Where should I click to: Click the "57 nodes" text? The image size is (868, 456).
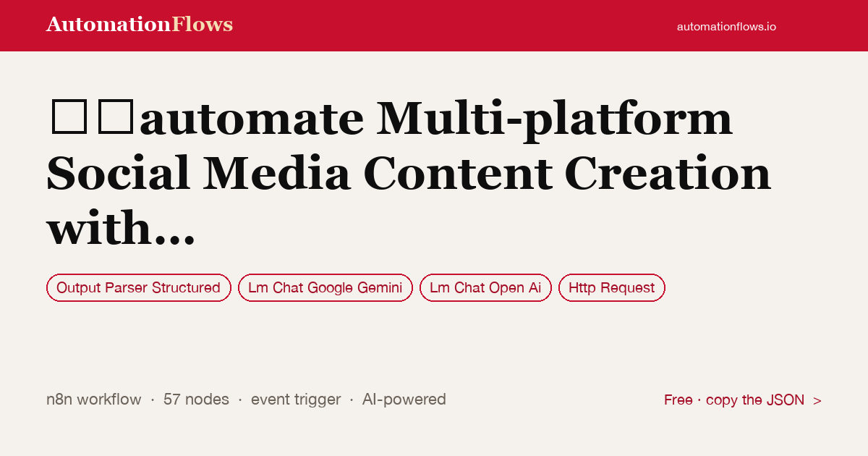coord(196,400)
